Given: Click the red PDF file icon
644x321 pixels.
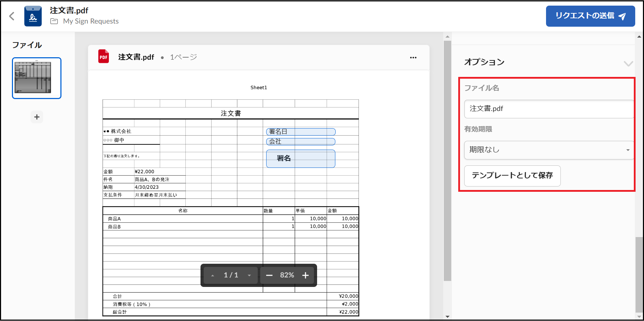Looking at the screenshot, I should (x=104, y=57).
